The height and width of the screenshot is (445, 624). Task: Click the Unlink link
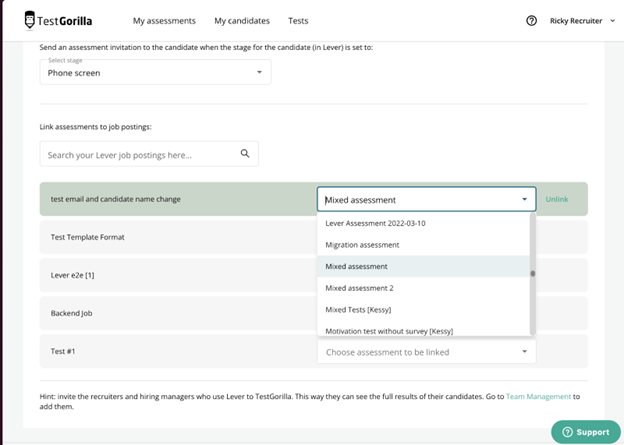point(557,199)
